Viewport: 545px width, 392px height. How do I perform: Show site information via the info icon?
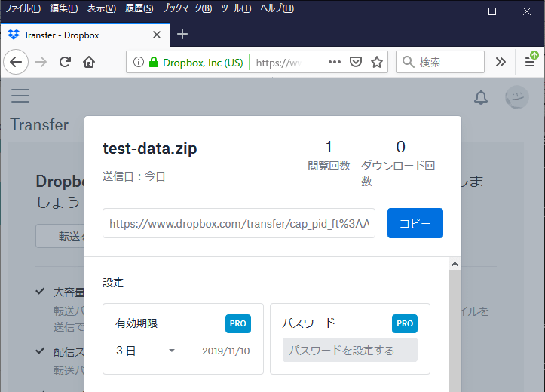139,62
